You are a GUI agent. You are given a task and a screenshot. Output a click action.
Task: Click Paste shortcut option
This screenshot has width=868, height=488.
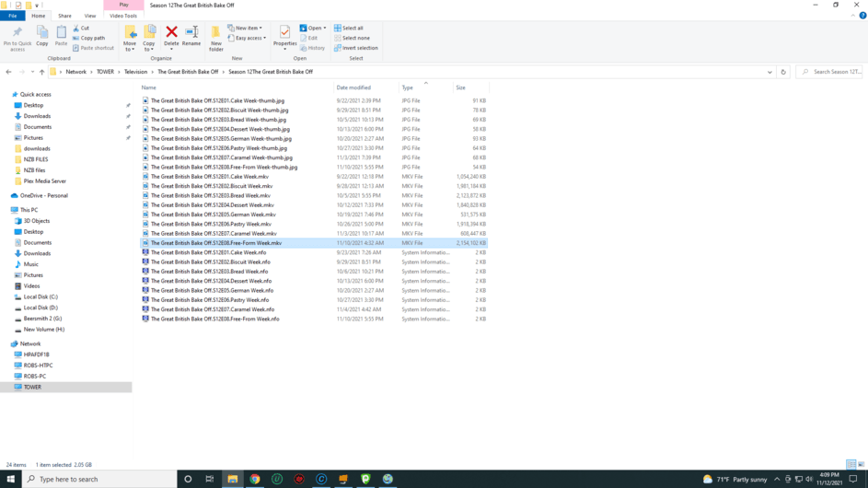coord(93,48)
